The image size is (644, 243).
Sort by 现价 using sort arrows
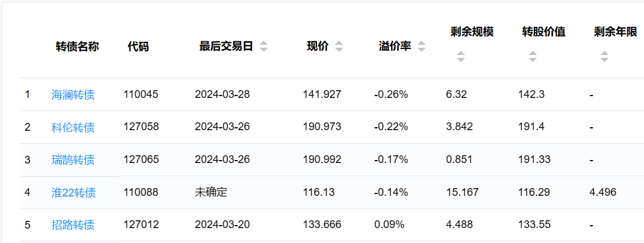coord(339,47)
